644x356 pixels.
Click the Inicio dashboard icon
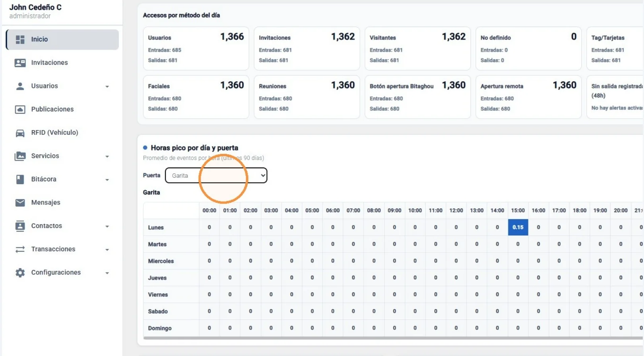coord(20,39)
